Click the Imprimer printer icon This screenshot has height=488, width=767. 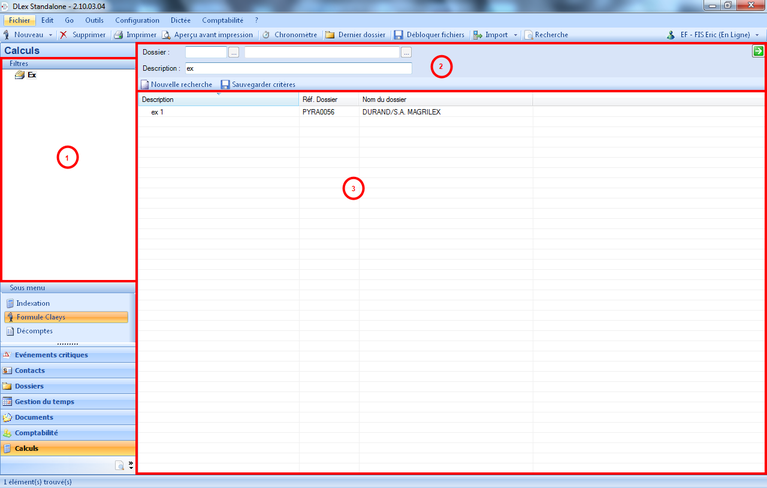click(119, 35)
